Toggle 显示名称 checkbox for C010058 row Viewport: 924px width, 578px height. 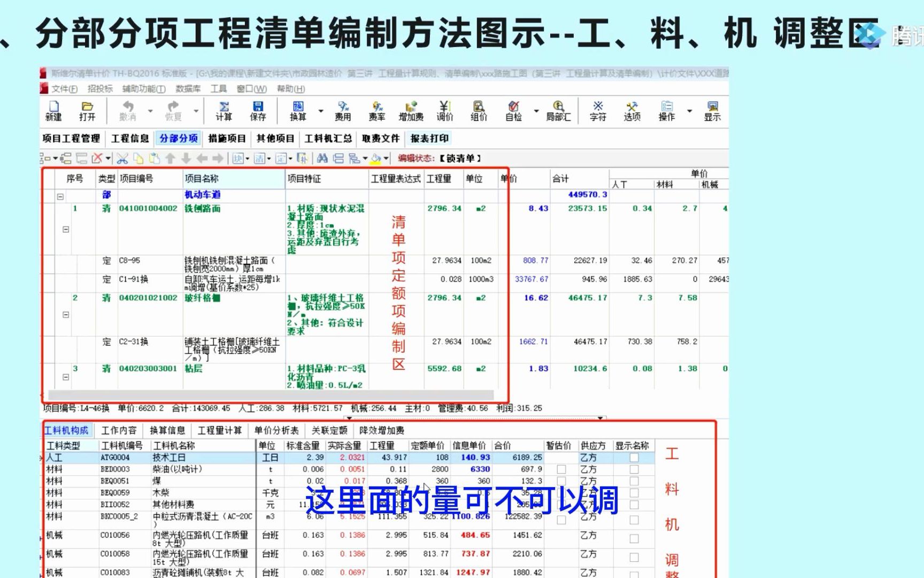tap(634, 558)
